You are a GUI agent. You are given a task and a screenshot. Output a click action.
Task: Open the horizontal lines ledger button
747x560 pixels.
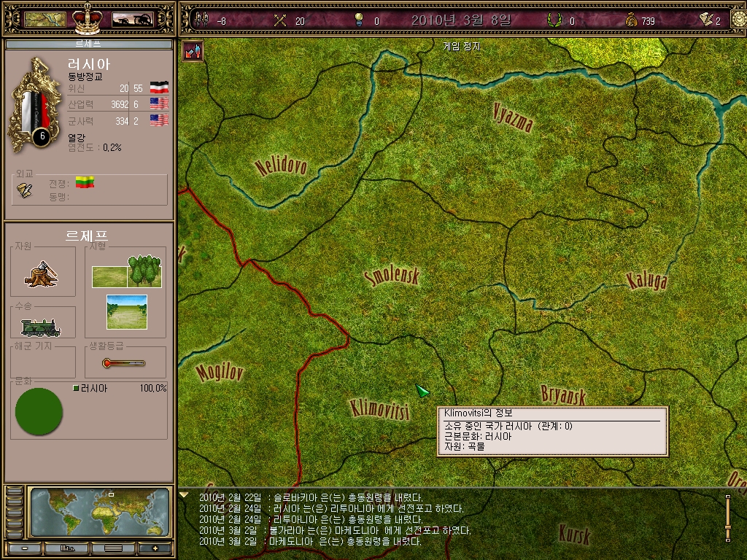[x=113, y=548]
